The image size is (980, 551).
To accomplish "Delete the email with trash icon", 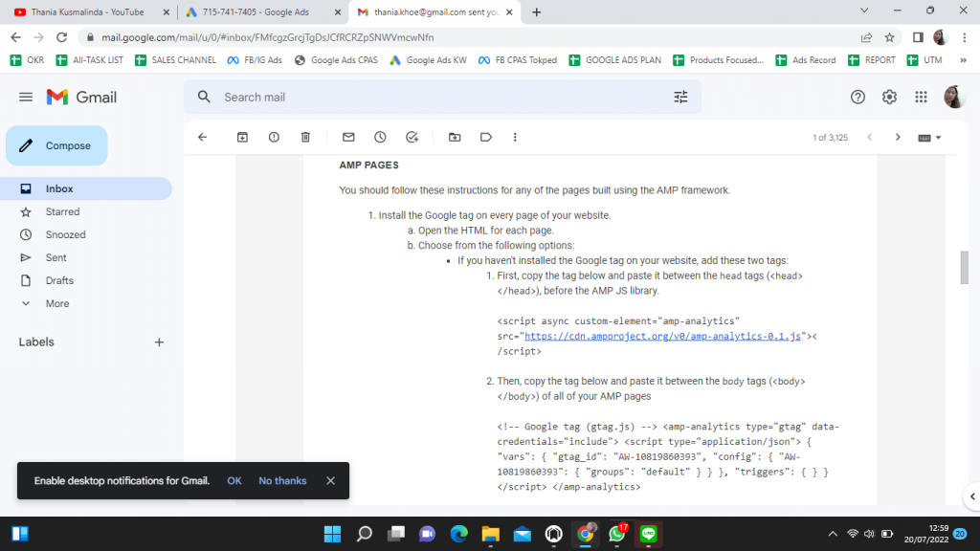I will [305, 137].
